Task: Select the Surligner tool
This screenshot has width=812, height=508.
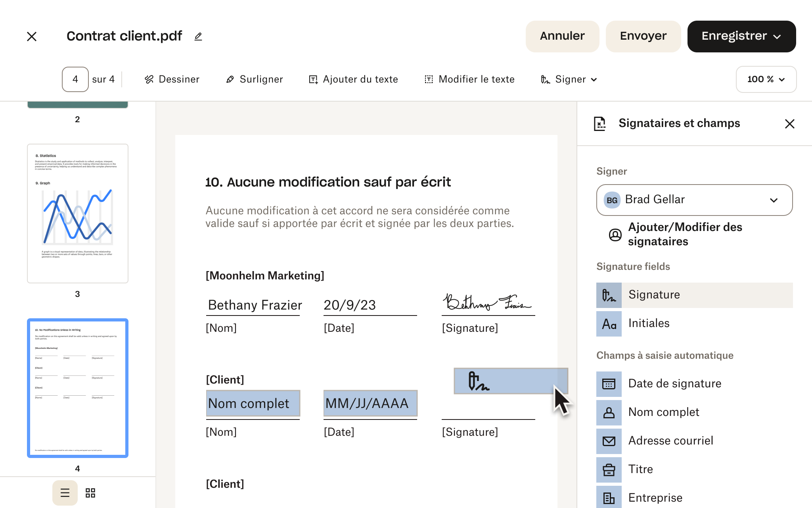Action: [x=254, y=79]
